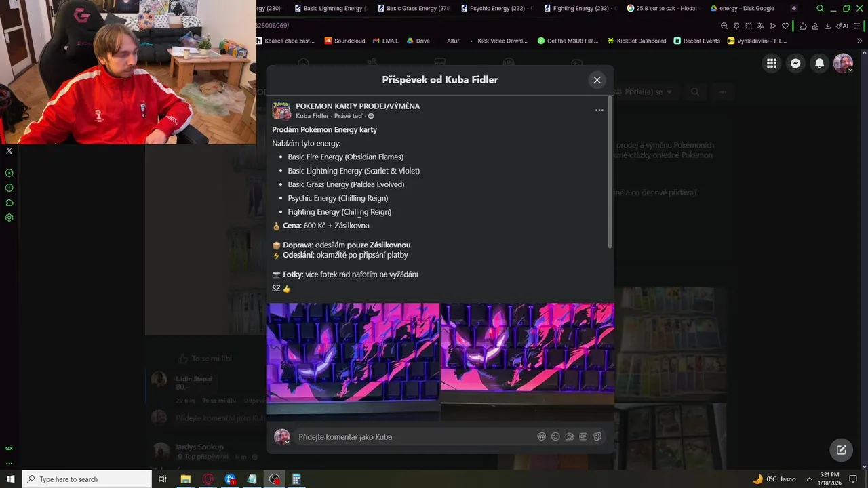Open browser extensions cube icon
Viewport: 868px width, 488px height.
(x=803, y=26)
